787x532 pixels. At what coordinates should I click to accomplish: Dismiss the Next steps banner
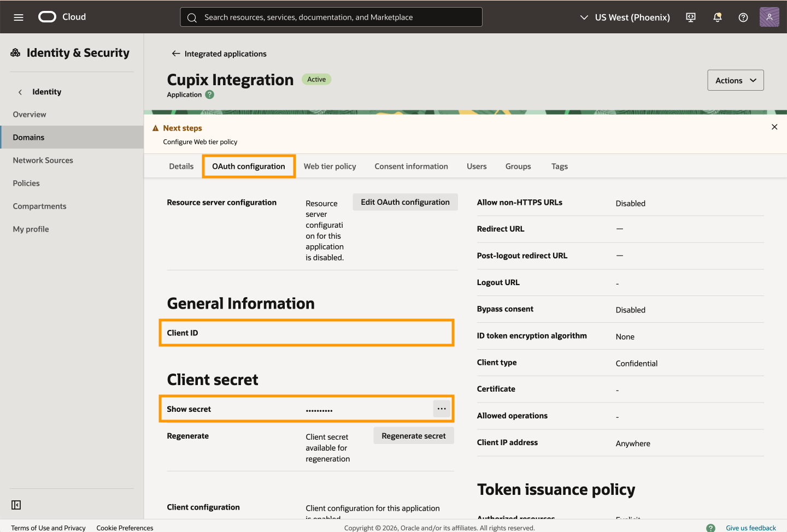point(774,127)
